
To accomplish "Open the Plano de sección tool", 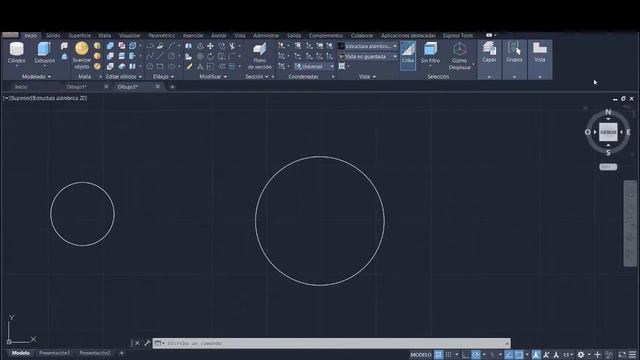I will click(260, 56).
